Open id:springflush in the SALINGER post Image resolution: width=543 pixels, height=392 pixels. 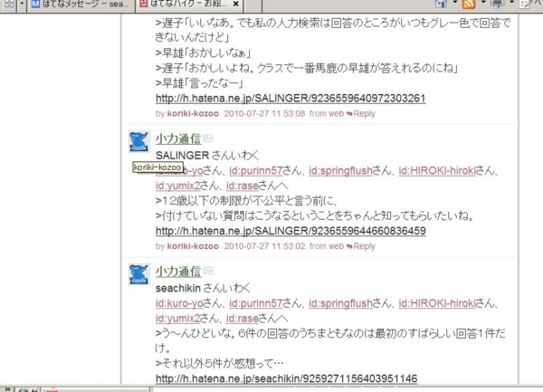pos(340,171)
